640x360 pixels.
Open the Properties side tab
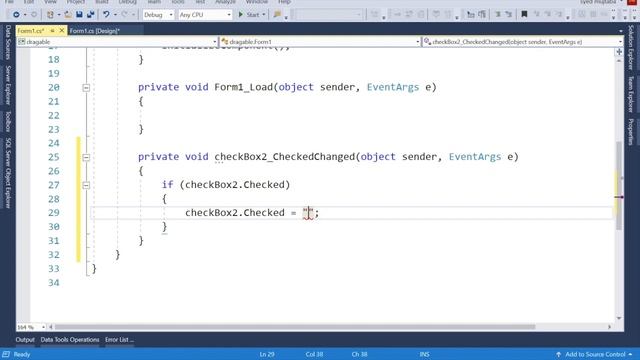coord(631,132)
